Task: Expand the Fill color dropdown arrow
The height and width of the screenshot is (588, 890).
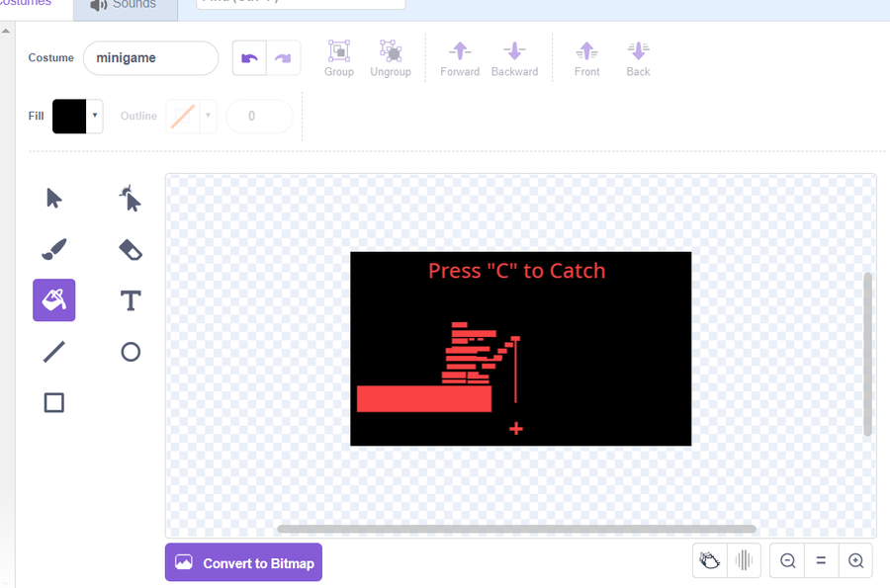Action: pyautogui.click(x=95, y=115)
